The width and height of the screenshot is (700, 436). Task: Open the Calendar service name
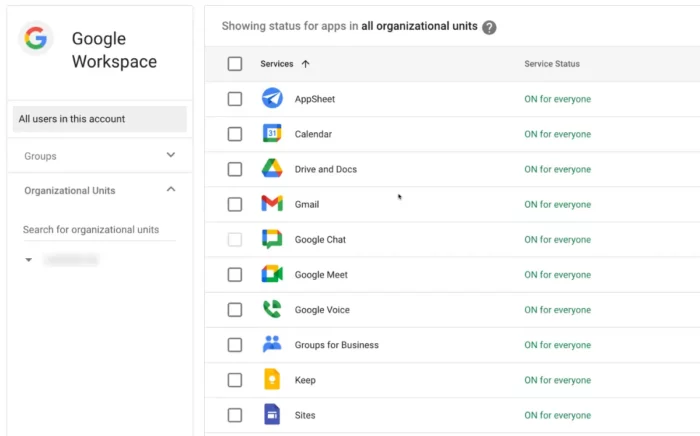coord(313,134)
